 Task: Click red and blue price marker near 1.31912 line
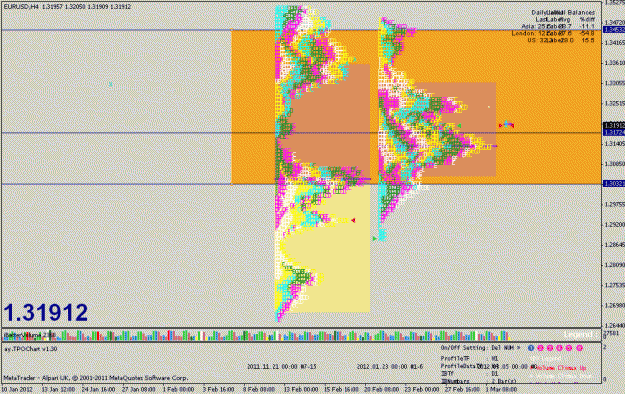point(506,125)
